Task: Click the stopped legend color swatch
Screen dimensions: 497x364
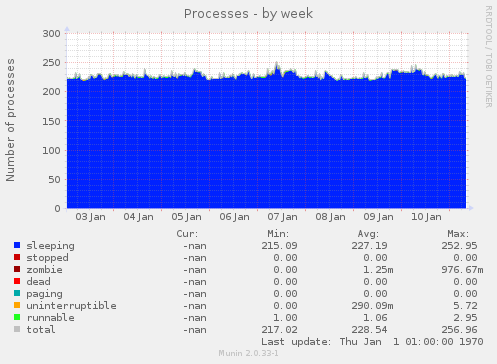Action: pos(17,257)
